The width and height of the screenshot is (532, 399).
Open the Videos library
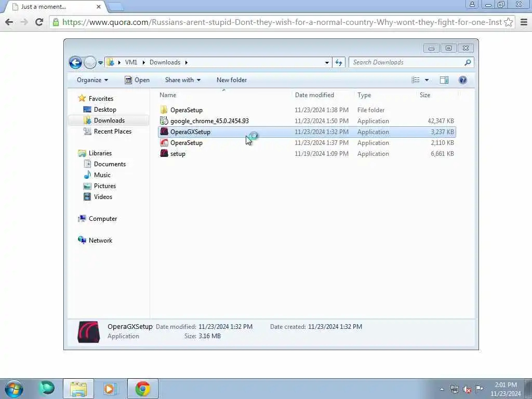point(98,197)
